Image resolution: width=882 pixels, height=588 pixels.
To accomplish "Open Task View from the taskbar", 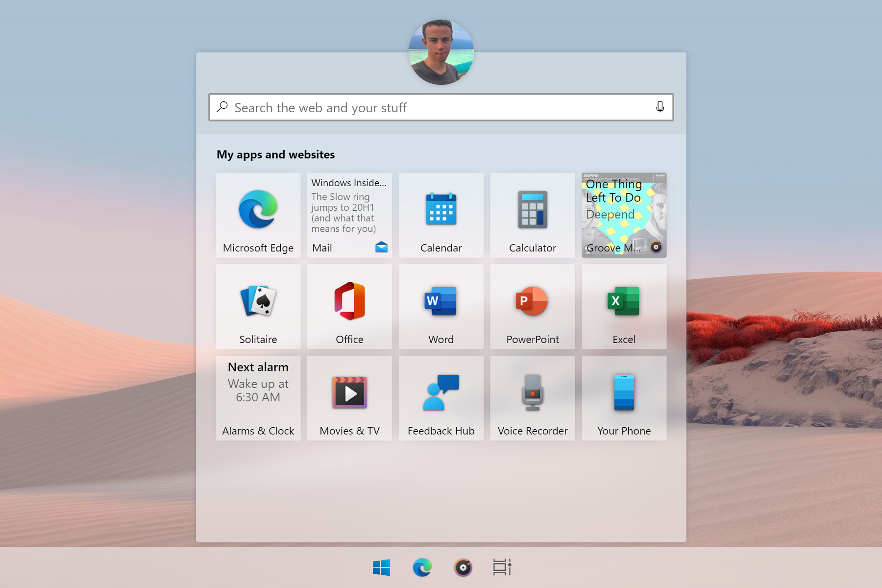I will pos(502,567).
